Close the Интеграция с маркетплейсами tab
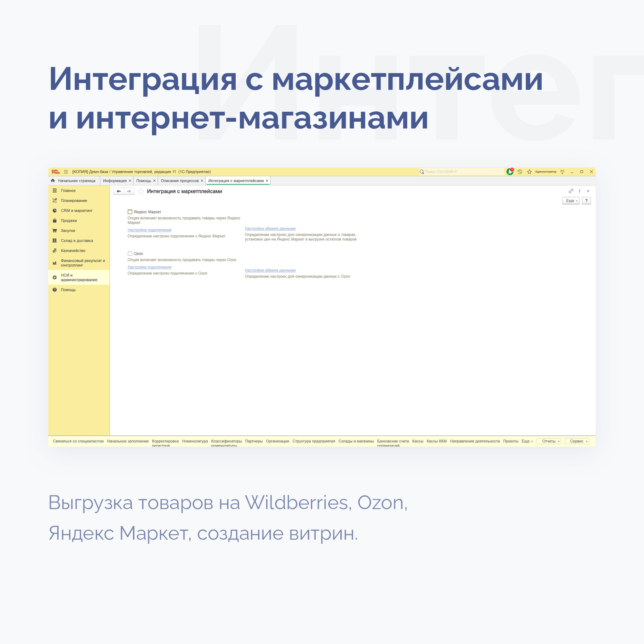The image size is (644, 644). pos(267,181)
